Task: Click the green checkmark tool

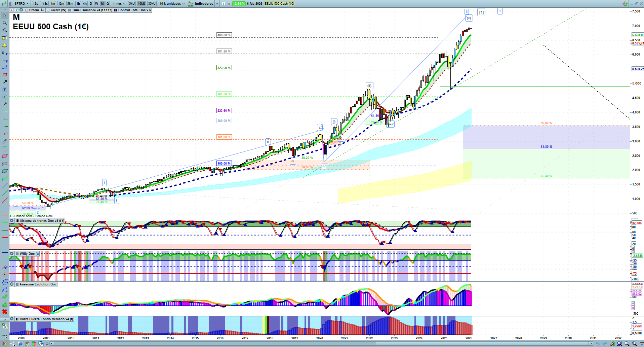Action: point(5,297)
